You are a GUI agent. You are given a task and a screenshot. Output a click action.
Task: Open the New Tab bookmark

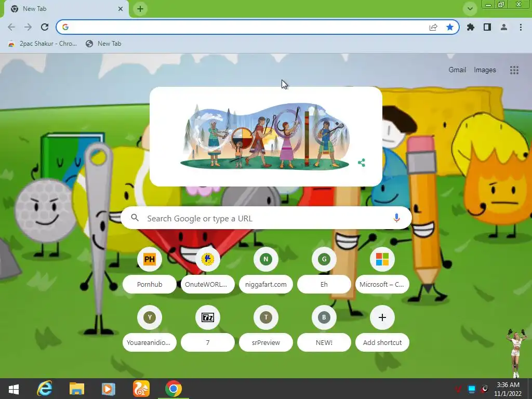coord(103,44)
